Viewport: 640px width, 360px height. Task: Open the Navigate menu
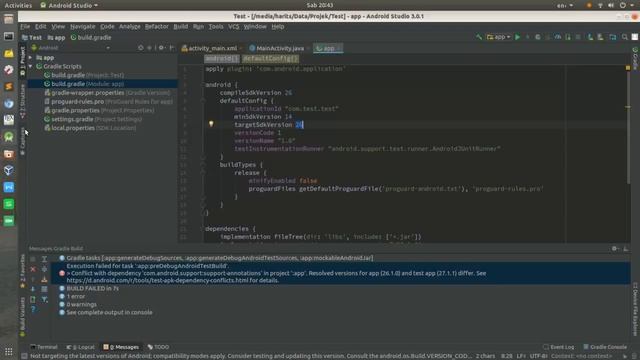[82, 27]
